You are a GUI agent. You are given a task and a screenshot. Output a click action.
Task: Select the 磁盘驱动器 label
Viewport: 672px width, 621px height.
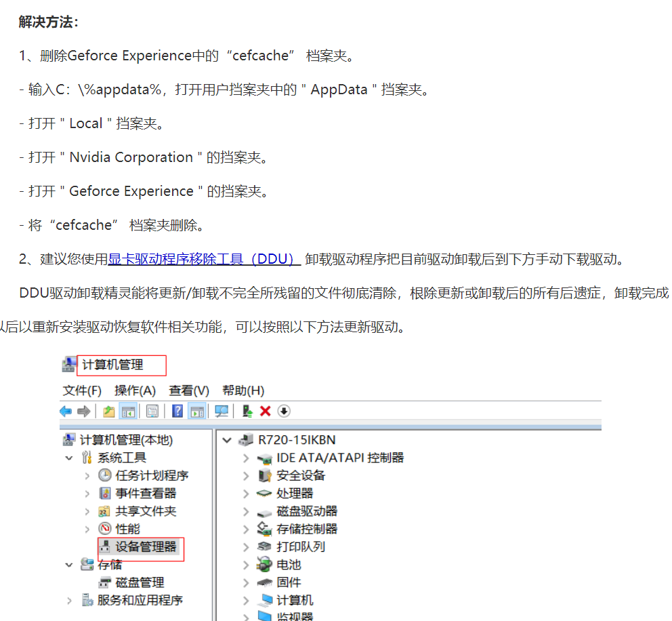click(307, 511)
